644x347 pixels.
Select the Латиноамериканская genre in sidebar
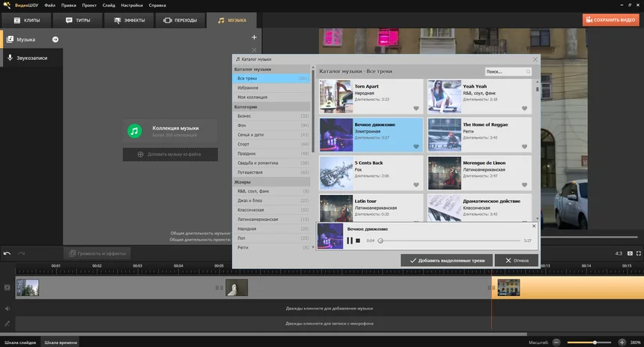(x=272, y=219)
